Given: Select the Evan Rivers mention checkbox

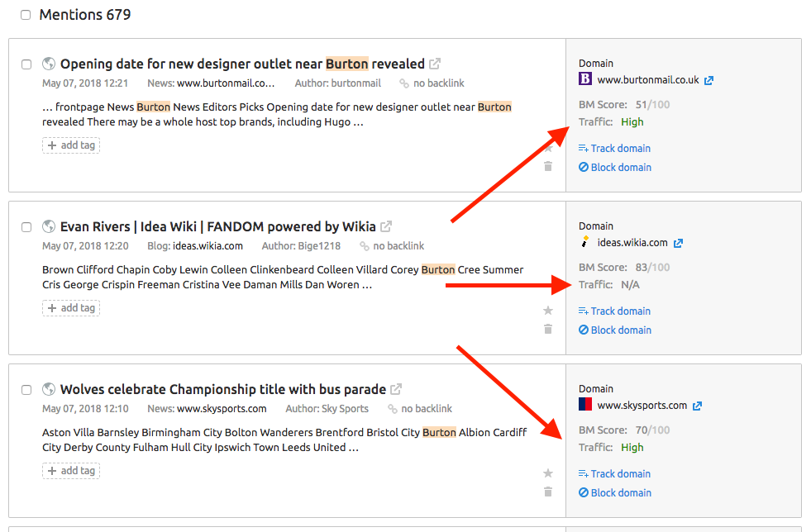Looking at the screenshot, I should click(x=26, y=227).
